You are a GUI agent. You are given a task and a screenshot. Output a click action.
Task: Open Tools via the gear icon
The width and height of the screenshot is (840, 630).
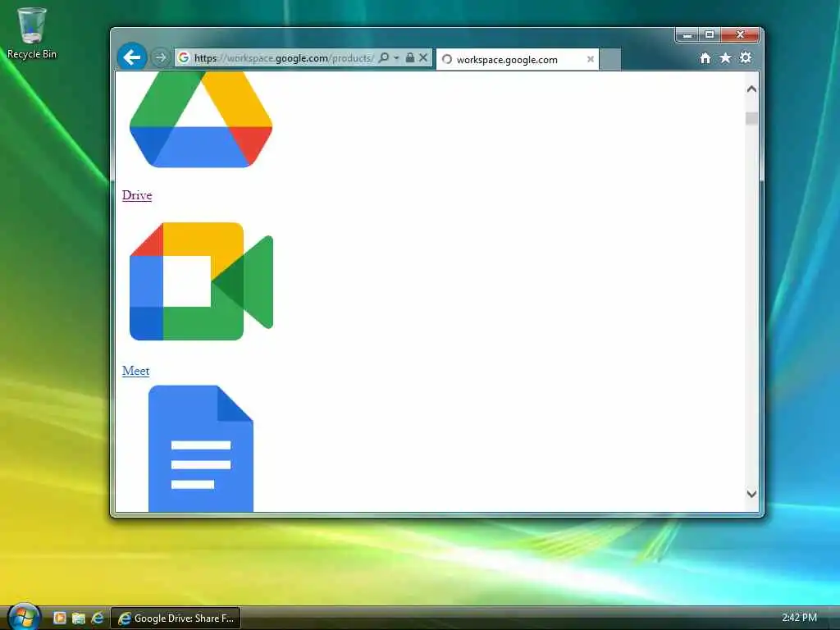[x=746, y=57]
